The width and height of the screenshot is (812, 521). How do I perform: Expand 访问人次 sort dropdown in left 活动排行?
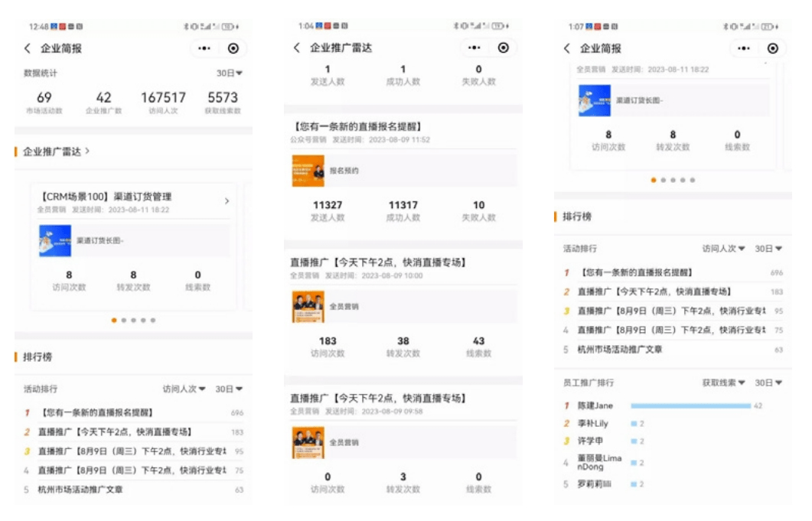pyautogui.click(x=184, y=389)
